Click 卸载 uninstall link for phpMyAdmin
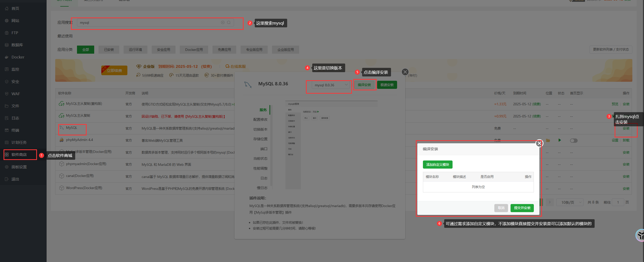The image size is (644, 262). point(626,140)
